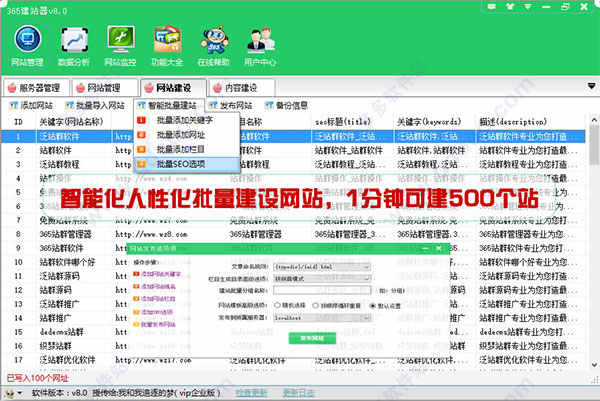Open the 在线帮助 robot icon

pyautogui.click(x=211, y=45)
